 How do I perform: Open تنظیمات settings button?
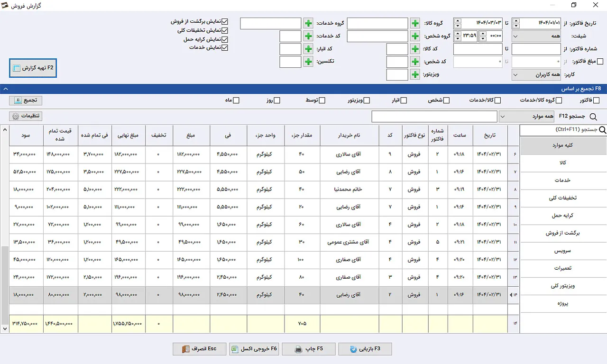(26, 116)
